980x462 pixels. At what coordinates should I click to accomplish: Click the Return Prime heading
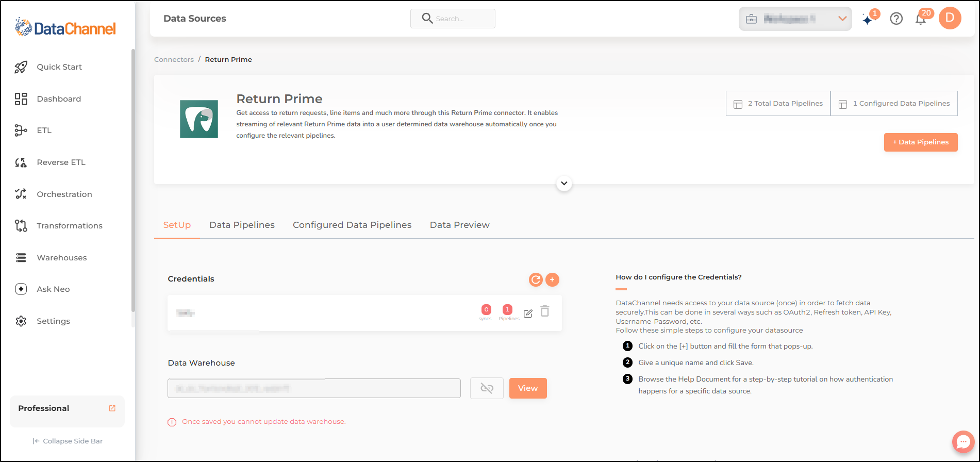pos(279,99)
